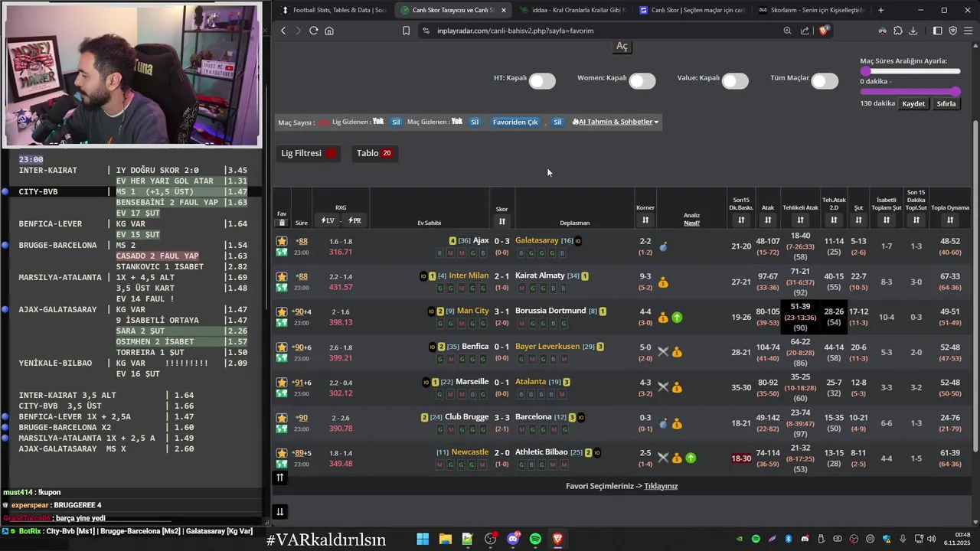The width and height of the screenshot is (980, 551).
Task: Sort by Topla Oynama column arrows
Action: click(x=949, y=220)
